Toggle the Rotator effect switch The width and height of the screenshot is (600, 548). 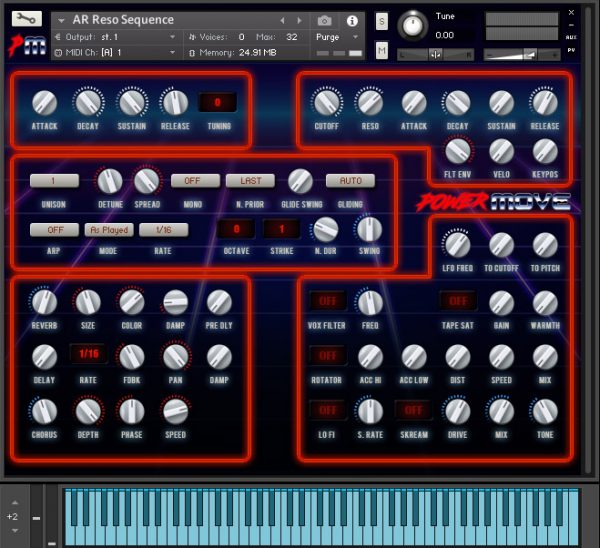click(324, 356)
